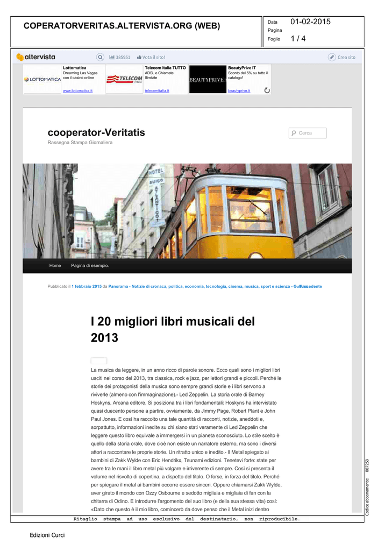Open the www.lottomatica.it link
392x551 pixels.
coord(77,91)
